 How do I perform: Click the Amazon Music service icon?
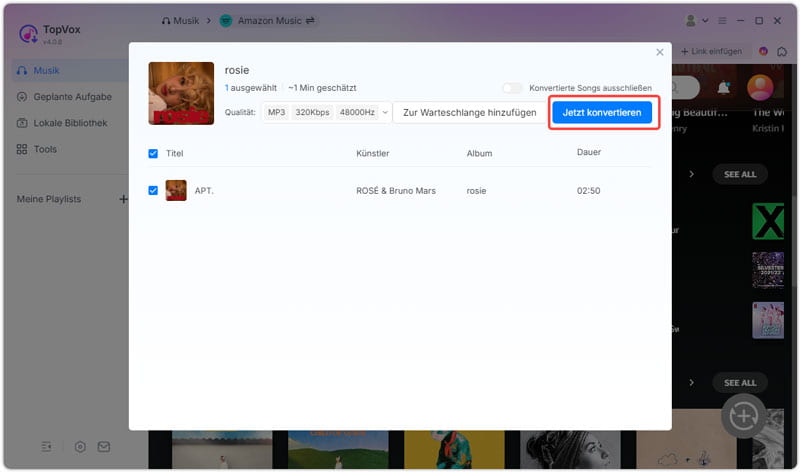point(226,21)
